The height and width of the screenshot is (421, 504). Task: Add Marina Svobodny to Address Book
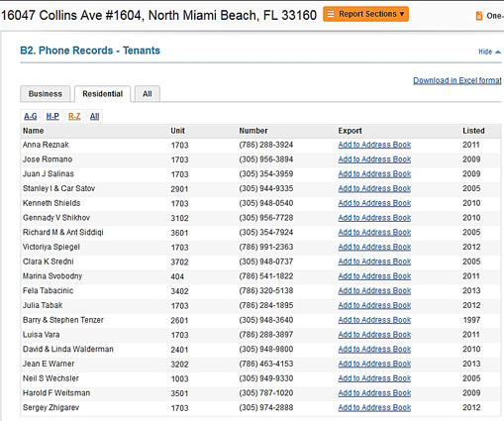(x=374, y=276)
